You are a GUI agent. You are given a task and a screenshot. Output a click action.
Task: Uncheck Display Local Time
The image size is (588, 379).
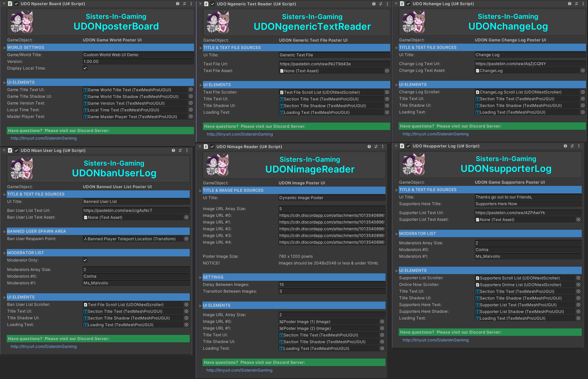point(85,68)
